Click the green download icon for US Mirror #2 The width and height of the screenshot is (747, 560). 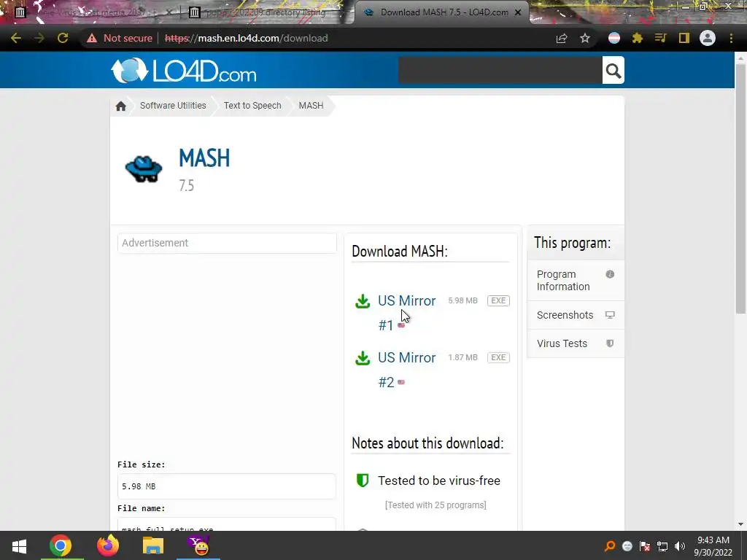[x=363, y=358]
